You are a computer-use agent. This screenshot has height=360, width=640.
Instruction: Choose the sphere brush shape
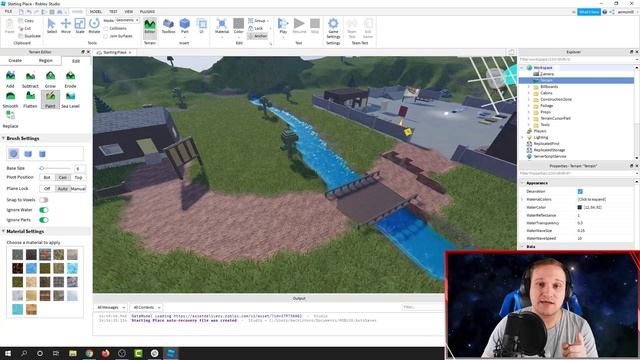(x=13, y=154)
